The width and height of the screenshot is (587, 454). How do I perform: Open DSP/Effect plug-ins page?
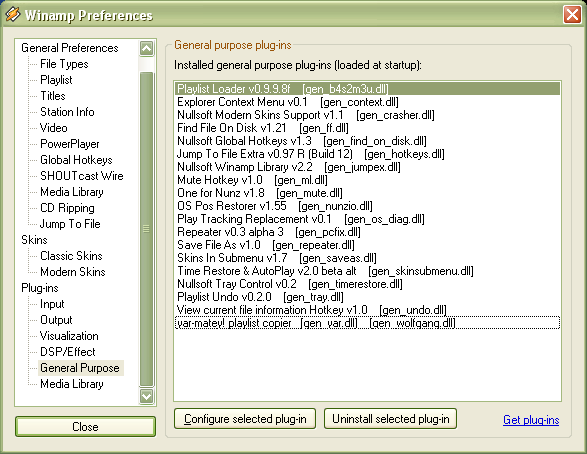pos(68,352)
